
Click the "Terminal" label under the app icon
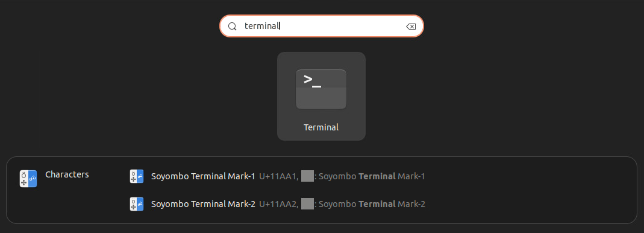click(321, 127)
